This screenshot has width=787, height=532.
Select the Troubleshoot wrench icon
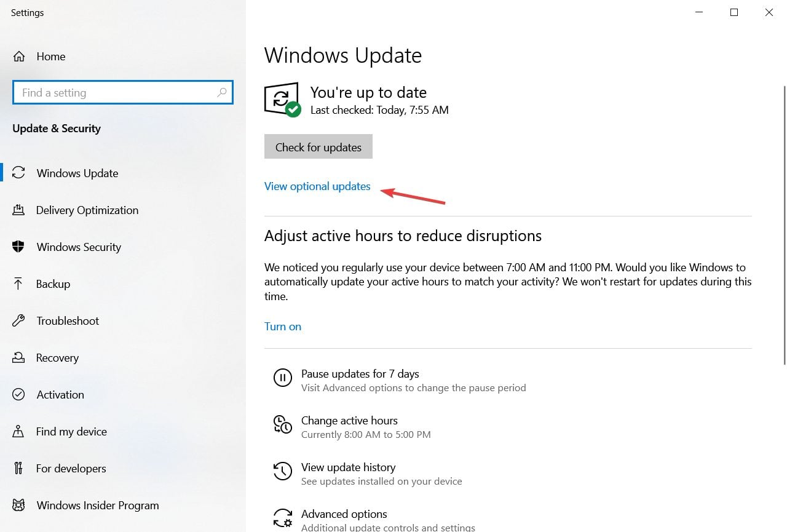coord(18,320)
